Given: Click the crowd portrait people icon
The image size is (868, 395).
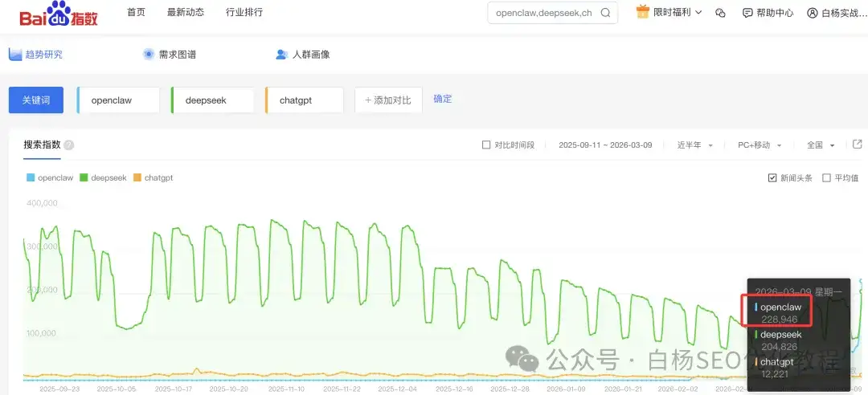Looking at the screenshot, I should click(x=282, y=55).
